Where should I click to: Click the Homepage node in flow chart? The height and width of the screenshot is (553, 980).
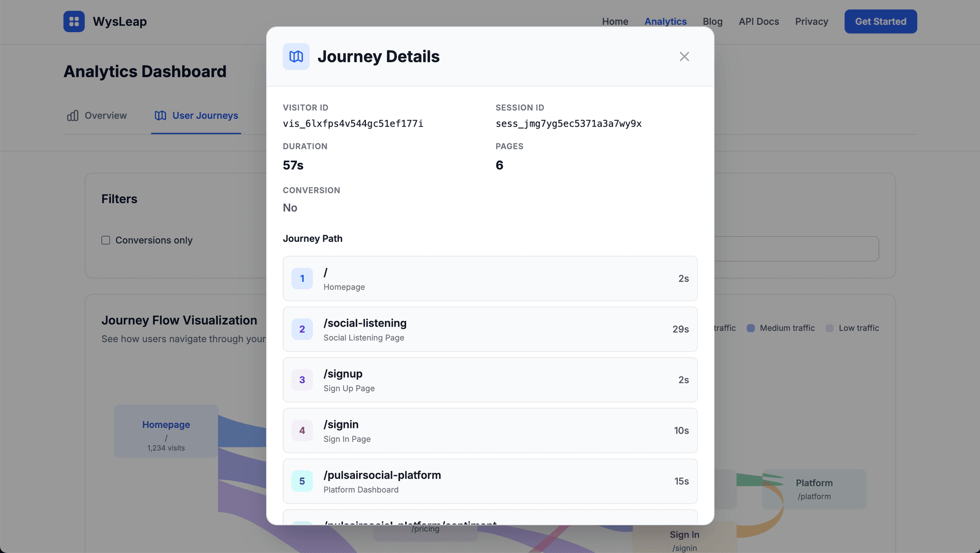(166, 431)
